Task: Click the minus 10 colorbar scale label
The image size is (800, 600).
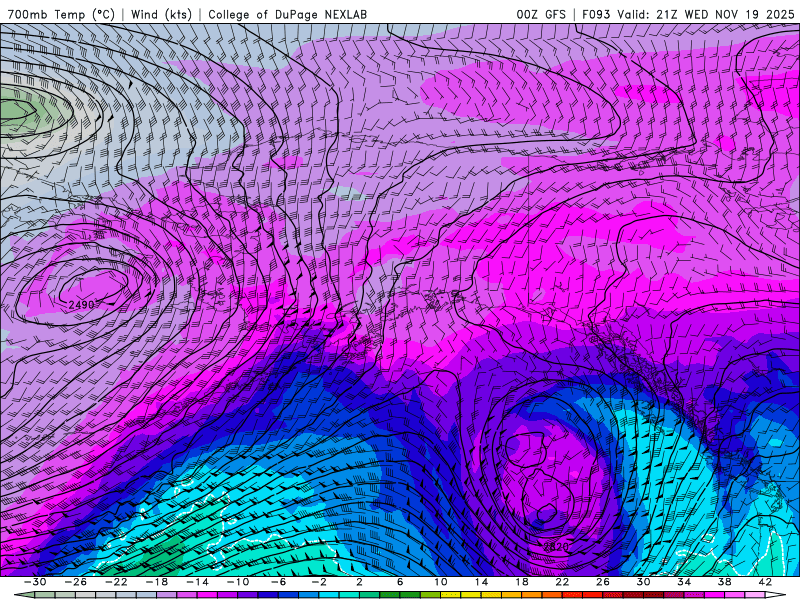Action: [238, 582]
